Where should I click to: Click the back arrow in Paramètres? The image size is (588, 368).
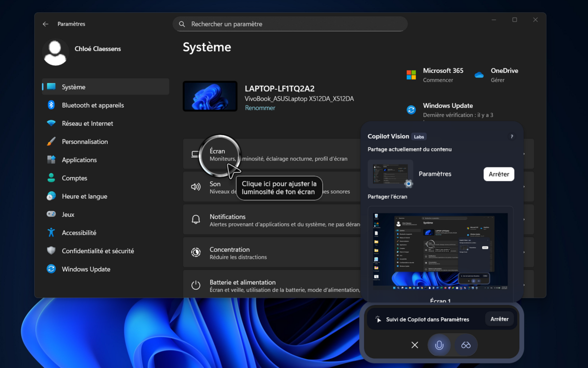point(46,24)
